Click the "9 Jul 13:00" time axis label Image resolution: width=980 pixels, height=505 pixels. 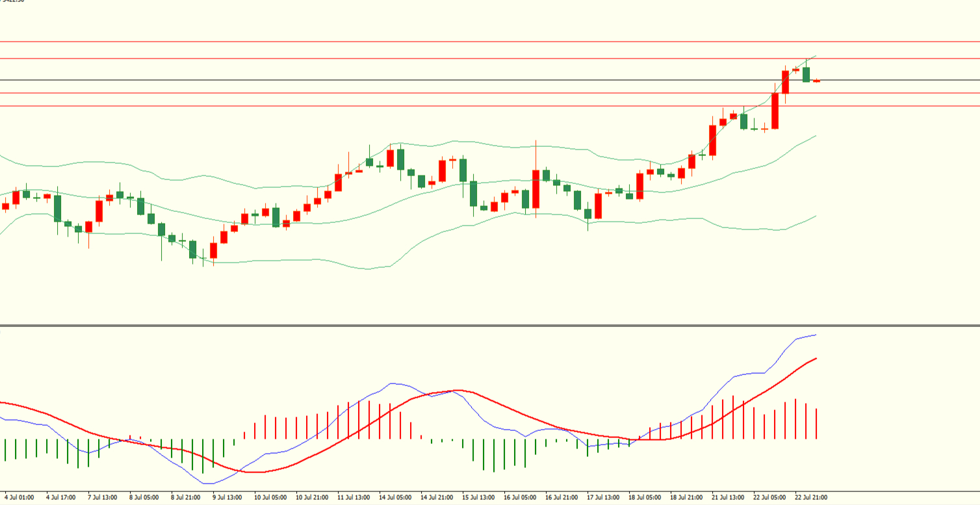click(227, 498)
